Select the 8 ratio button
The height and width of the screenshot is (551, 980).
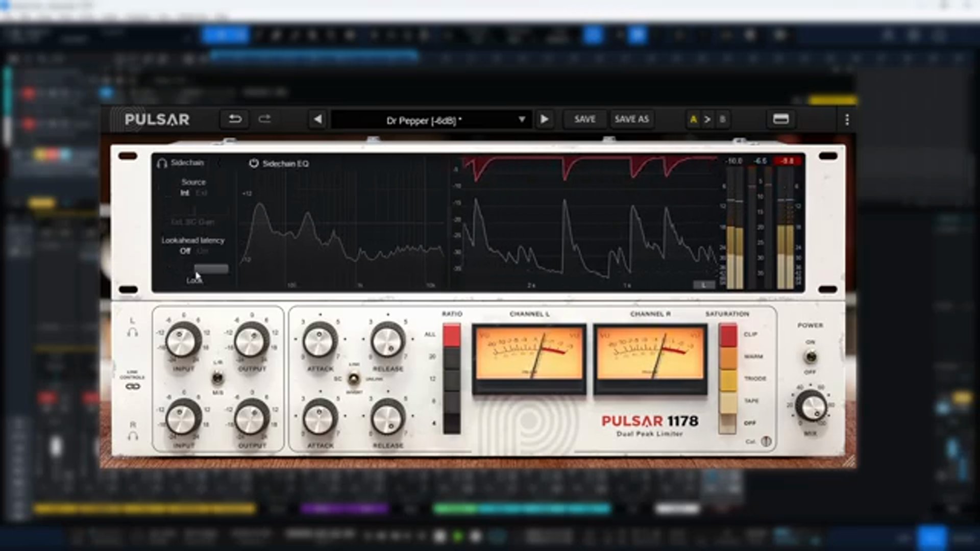pos(452,402)
